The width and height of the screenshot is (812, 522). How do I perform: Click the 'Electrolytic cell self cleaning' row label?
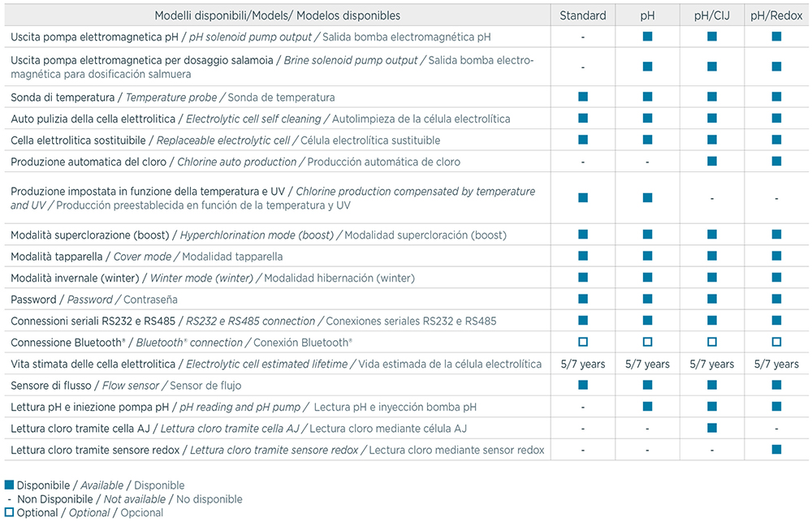tap(260, 119)
